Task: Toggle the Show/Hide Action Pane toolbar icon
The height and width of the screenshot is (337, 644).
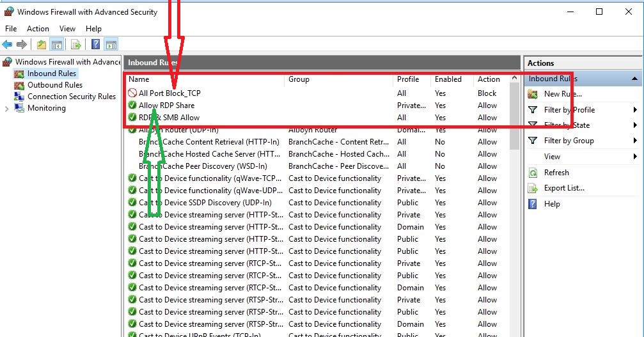Action: click(111, 44)
